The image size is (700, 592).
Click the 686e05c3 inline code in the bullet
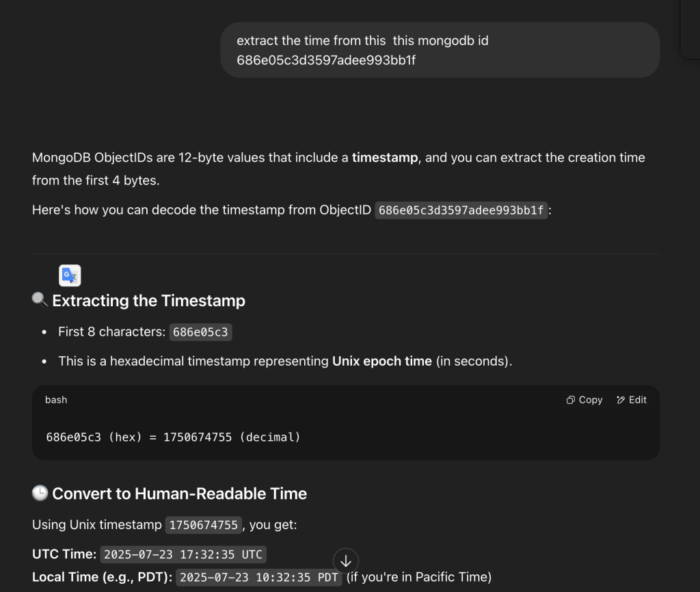[x=200, y=332]
